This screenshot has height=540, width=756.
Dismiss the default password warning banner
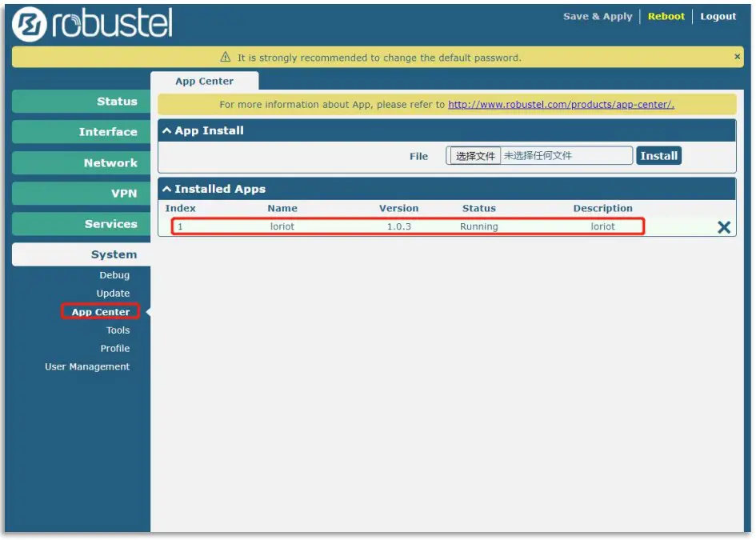pos(737,57)
